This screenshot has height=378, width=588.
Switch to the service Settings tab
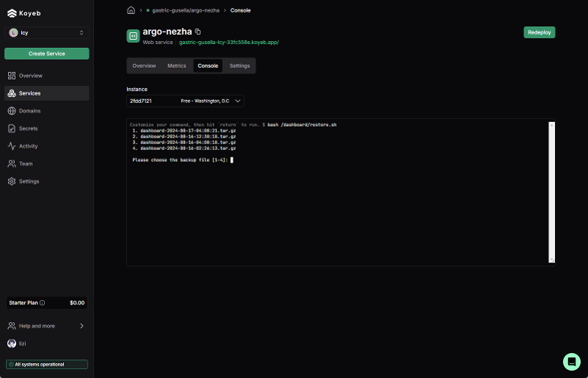(x=240, y=65)
